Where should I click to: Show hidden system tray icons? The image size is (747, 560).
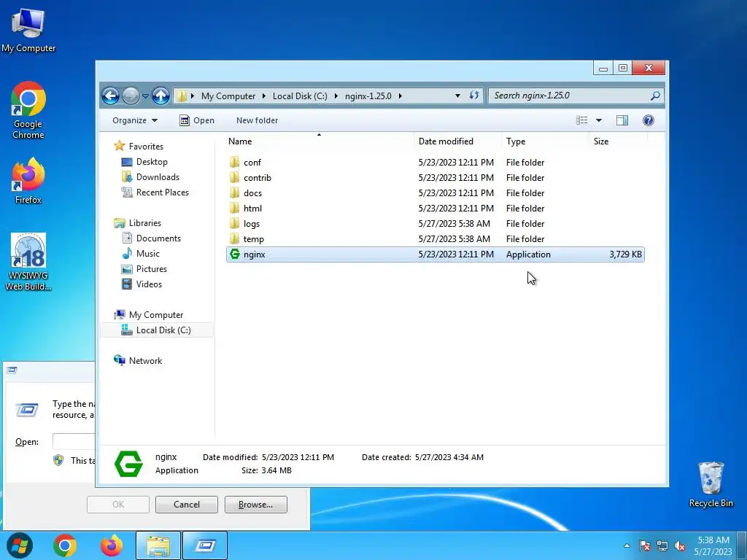pos(627,545)
